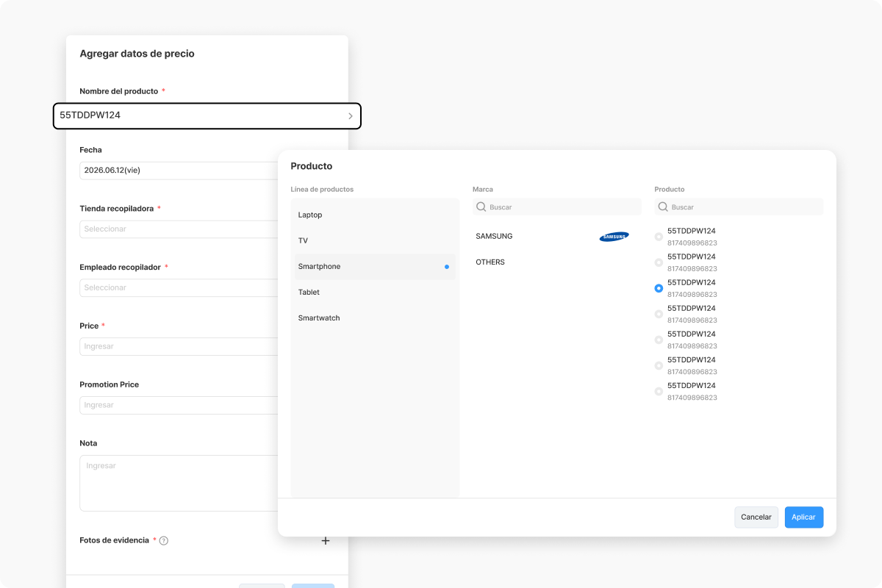Add an evidence photo with plus icon
The height and width of the screenshot is (588, 882).
coord(326,541)
